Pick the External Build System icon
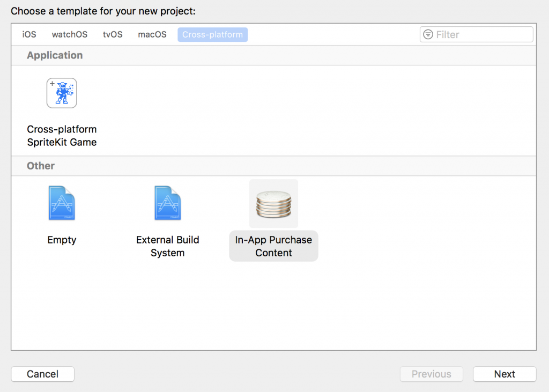 (x=168, y=203)
